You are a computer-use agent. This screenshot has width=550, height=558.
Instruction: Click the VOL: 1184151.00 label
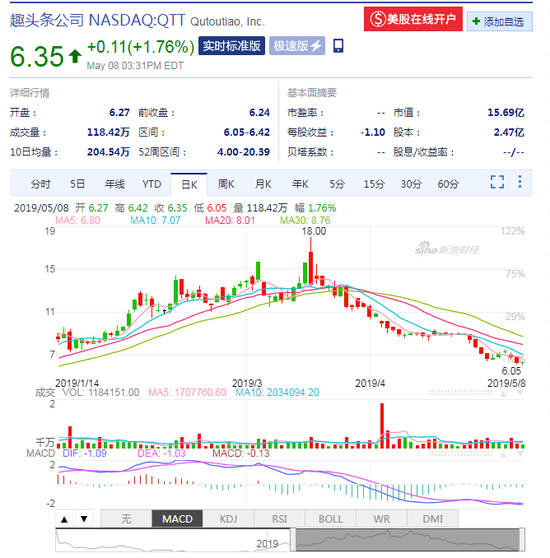click(x=101, y=392)
